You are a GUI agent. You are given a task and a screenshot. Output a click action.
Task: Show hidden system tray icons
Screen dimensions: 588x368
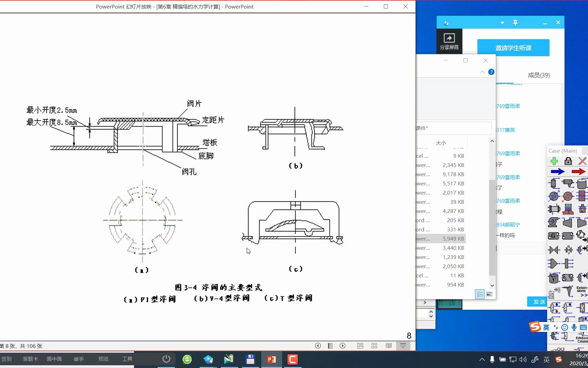pyautogui.click(x=482, y=359)
